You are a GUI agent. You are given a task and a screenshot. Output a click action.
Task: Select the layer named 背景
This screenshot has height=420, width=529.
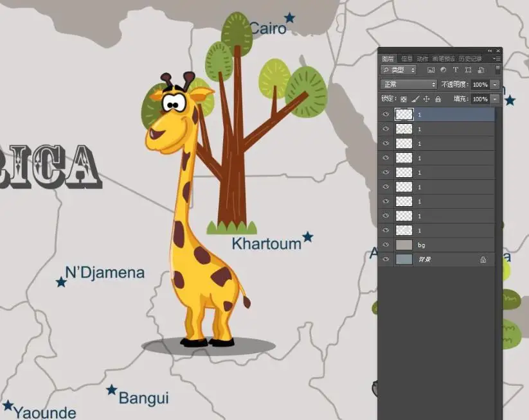436,259
